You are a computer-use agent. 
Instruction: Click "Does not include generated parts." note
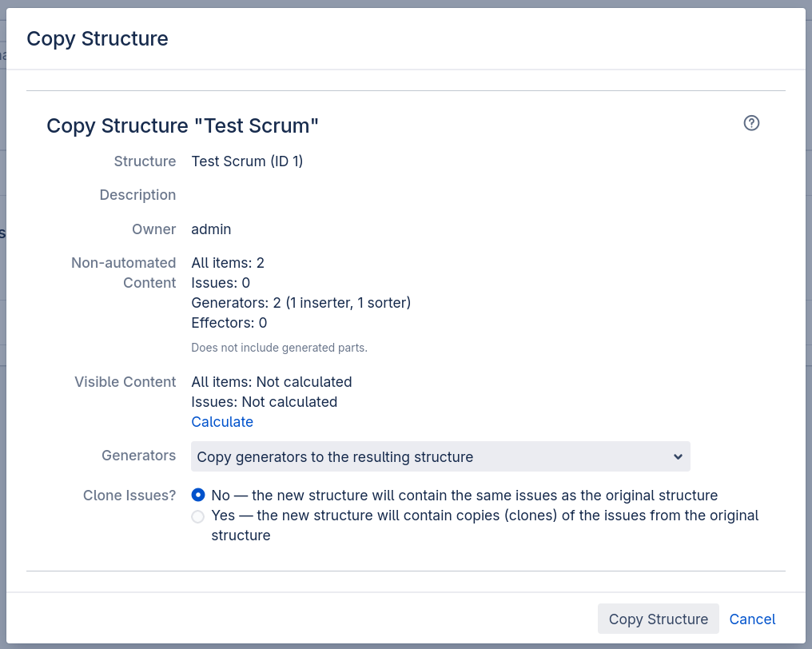pyautogui.click(x=279, y=348)
